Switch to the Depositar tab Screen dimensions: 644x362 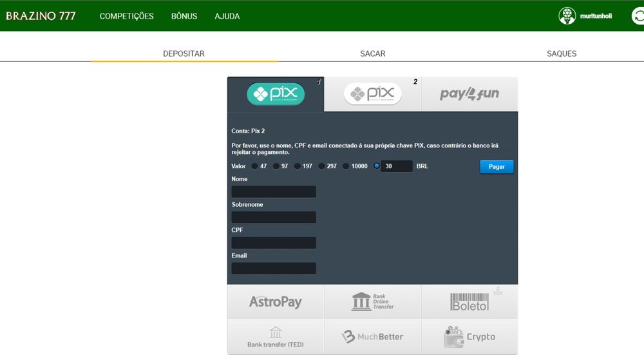(x=184, y=53)
